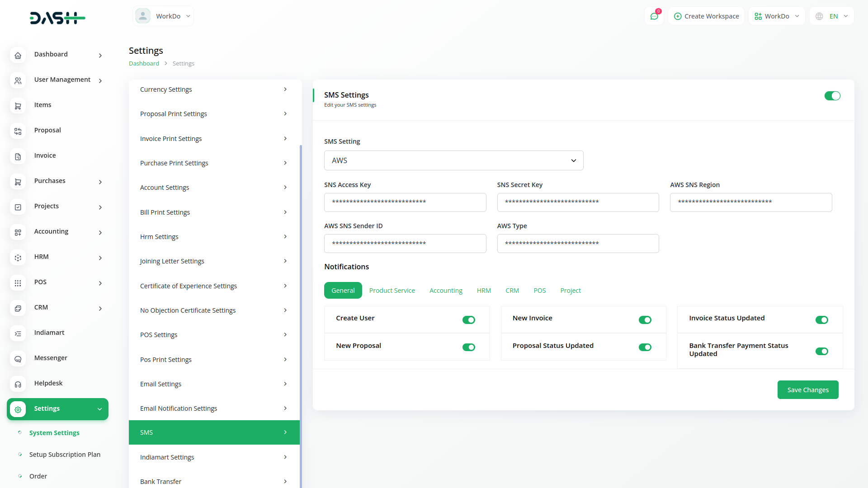Click the Helpdesk headset icon

click(18, 384)
